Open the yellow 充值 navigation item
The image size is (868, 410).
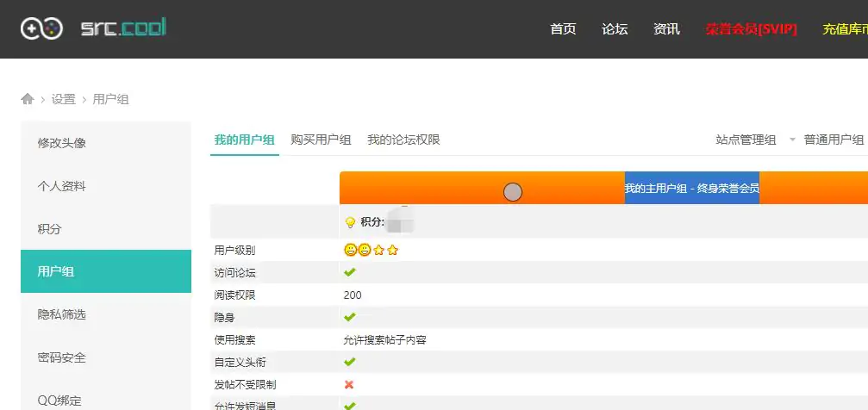[845, 29]
